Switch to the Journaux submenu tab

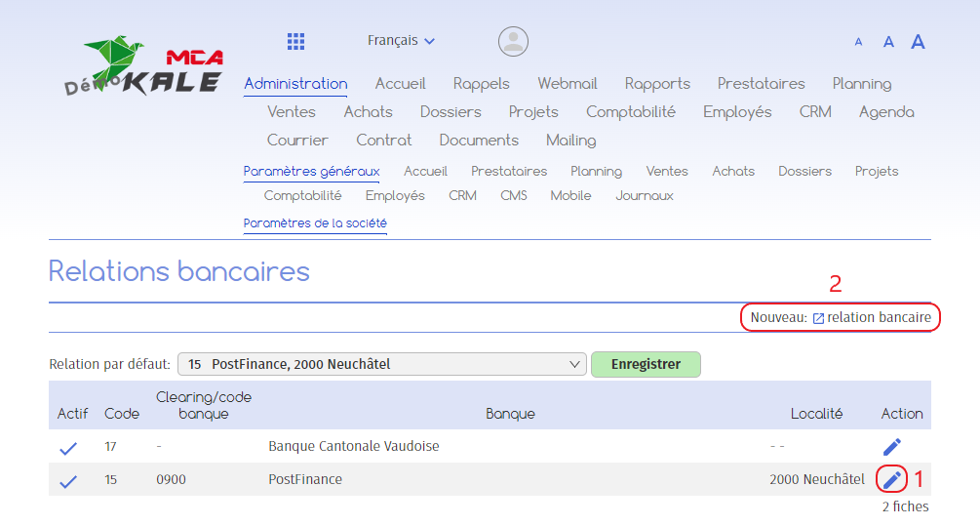pos(645,196)
